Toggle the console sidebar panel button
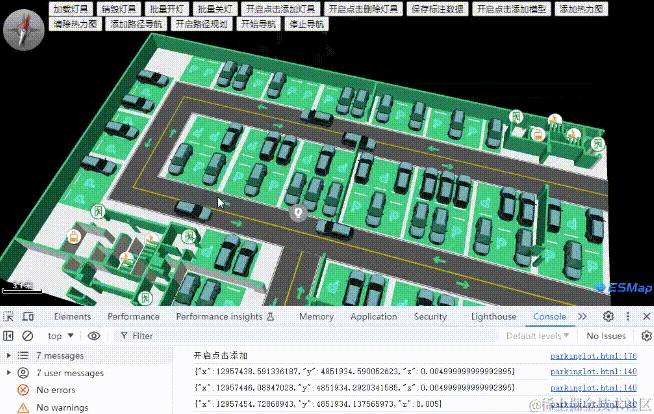 [x=8, y=336]
